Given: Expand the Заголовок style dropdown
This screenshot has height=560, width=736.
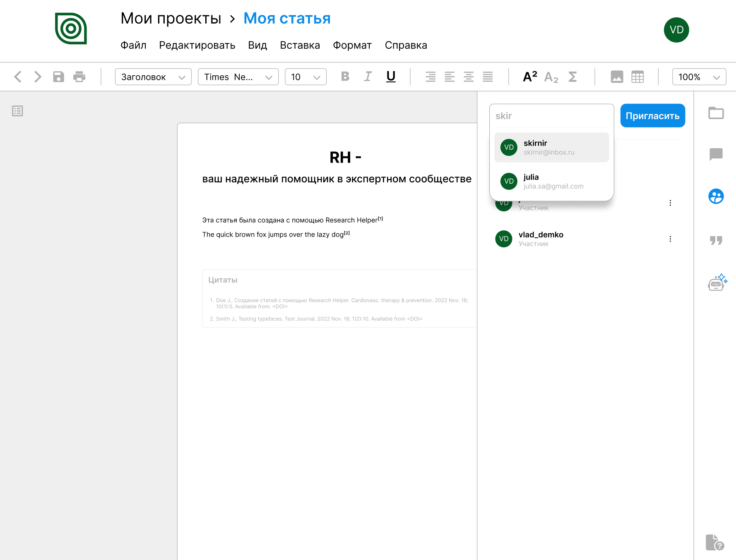Looking at the screenshot, I should click(x=153, y=77).
